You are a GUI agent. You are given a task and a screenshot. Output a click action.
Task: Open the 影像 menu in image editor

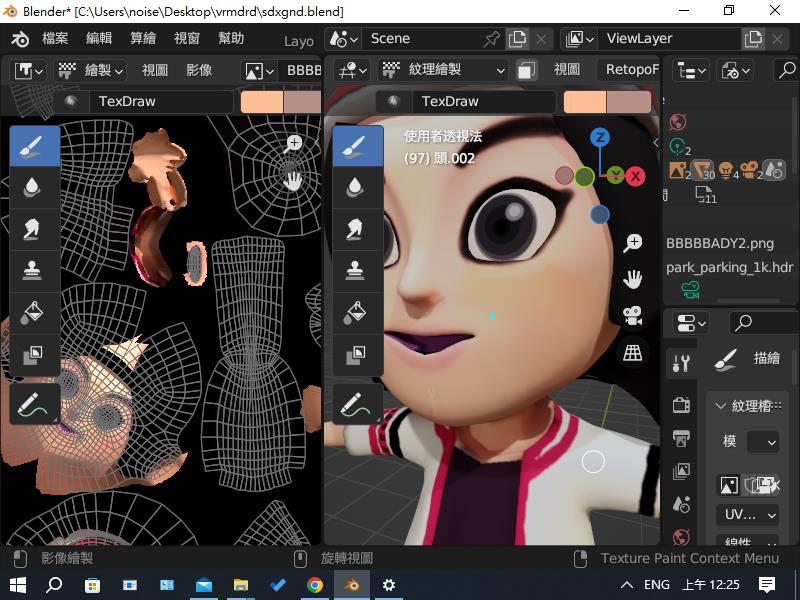(x=199, y=70)
